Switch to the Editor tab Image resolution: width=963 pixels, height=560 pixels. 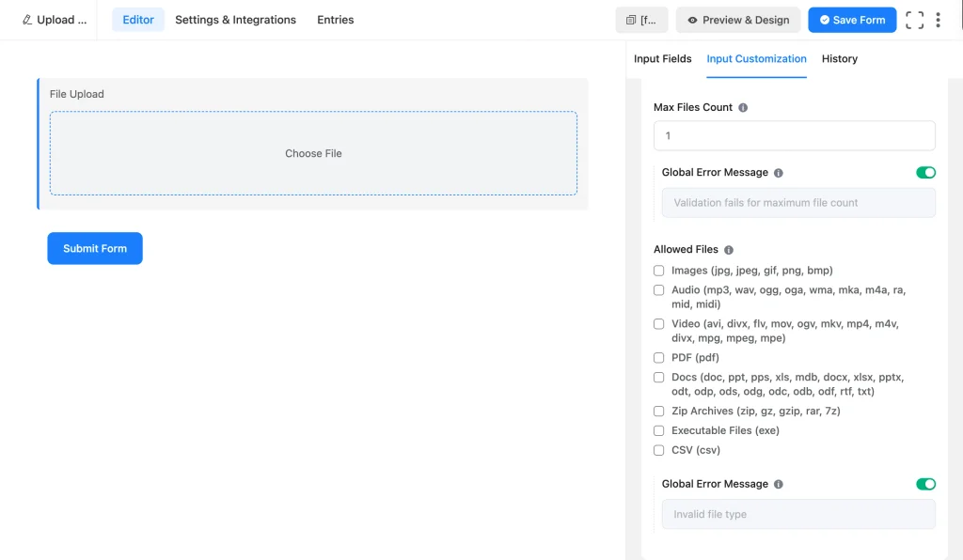138,20
